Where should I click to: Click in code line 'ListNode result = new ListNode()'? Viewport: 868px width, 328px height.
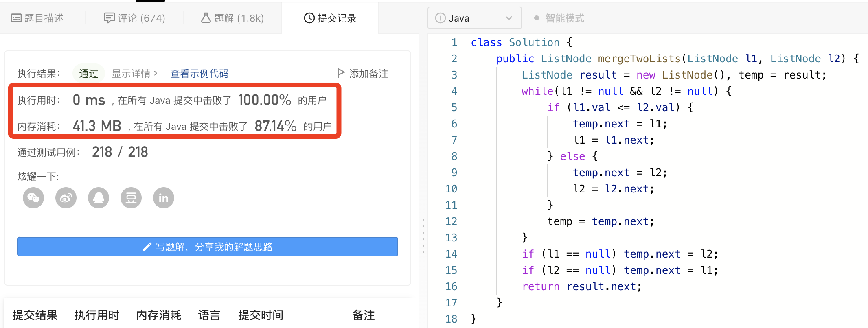pyautogui.click(x=674, y=75)
